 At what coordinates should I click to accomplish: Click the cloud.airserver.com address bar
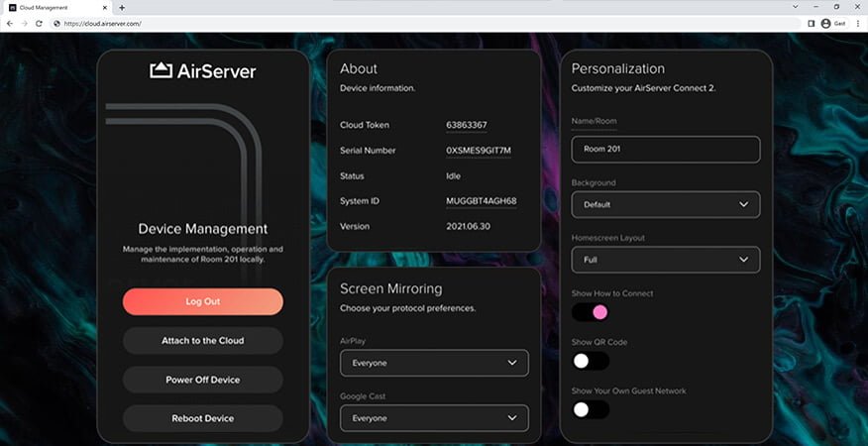(423, 24)
